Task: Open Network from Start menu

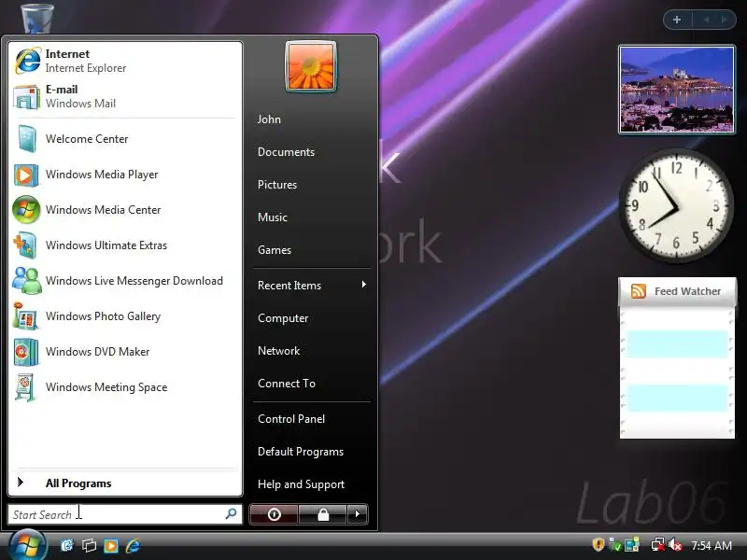Action: pos(278,351)
